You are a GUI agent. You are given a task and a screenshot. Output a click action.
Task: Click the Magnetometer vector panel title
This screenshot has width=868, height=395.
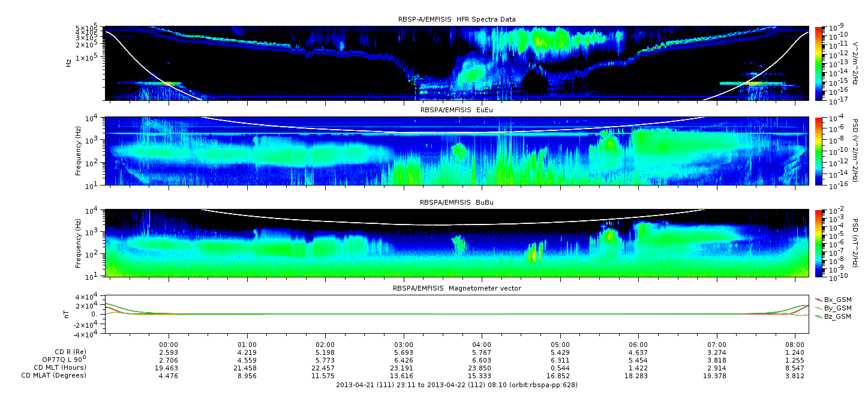click(456, 288)
